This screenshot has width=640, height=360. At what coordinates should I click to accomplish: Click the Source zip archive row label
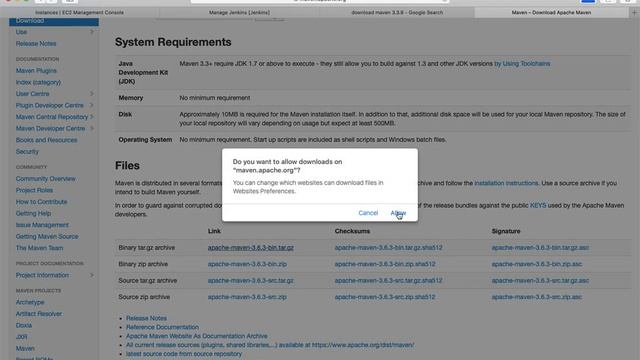[144, 297]
